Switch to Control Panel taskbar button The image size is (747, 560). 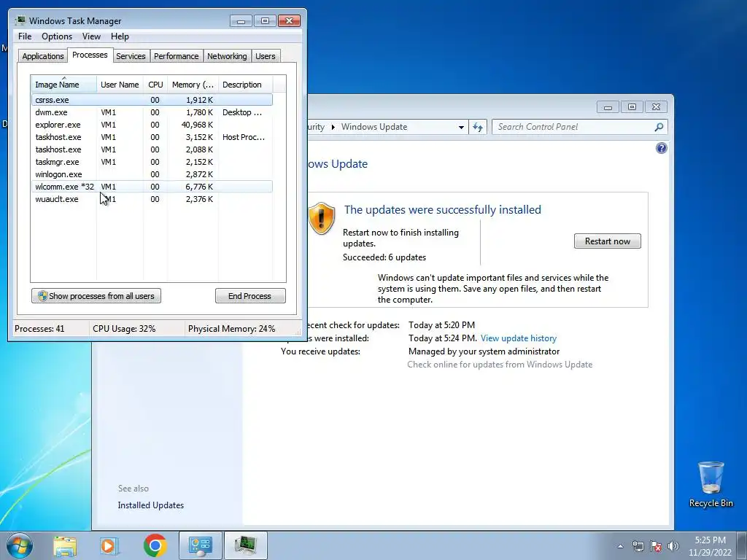coord(200,545)
